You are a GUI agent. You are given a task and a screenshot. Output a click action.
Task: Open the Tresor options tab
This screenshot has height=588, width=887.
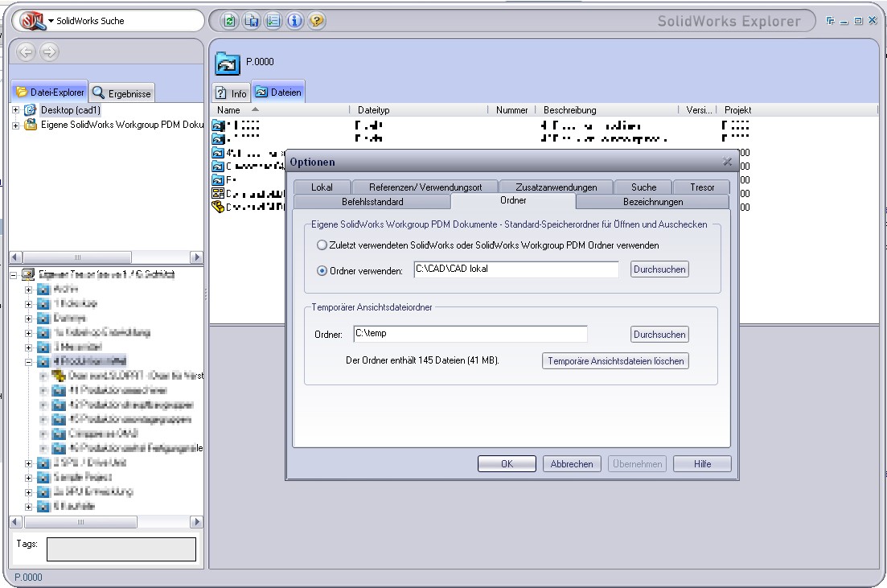point(702,187)
